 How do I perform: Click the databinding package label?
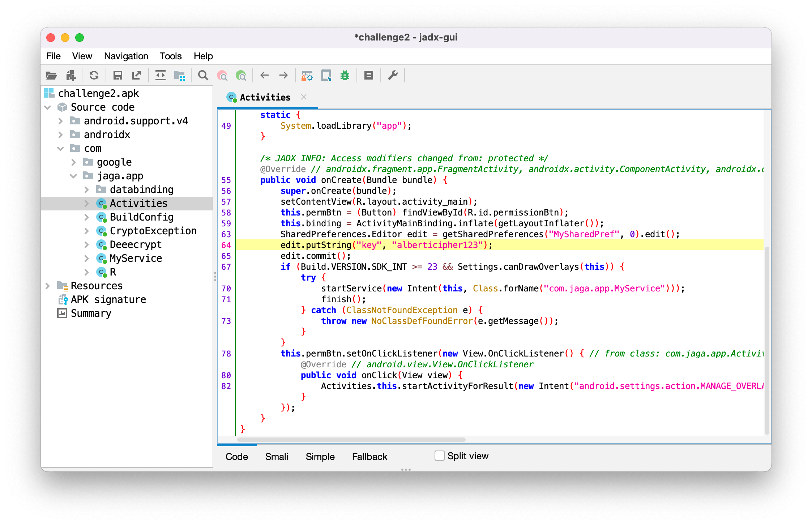pyautogui.click(x=142, y=189)
